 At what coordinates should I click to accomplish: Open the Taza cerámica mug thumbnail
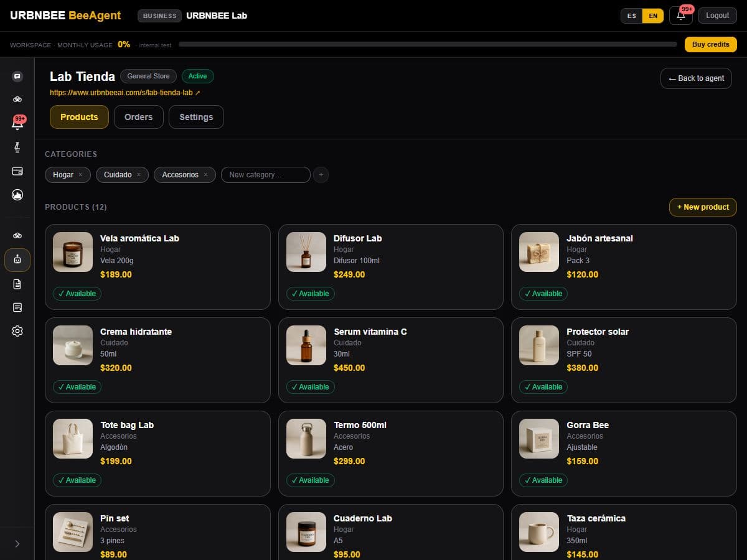(539, 532)
